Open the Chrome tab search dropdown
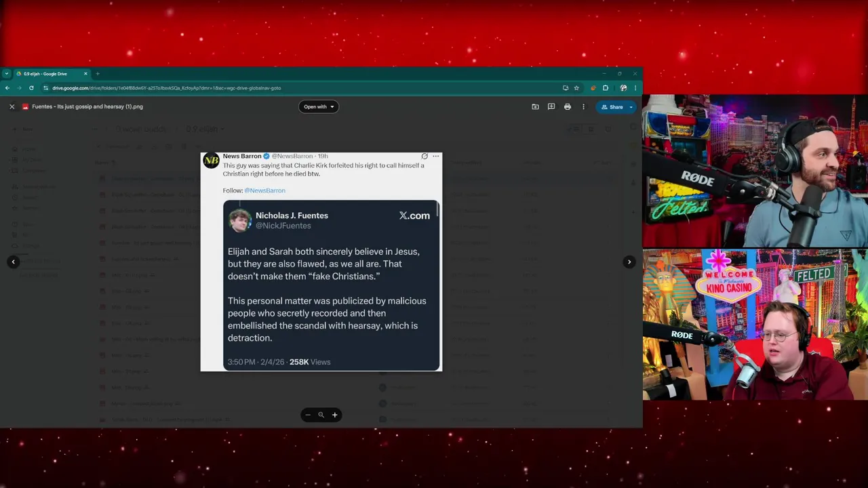 (6, 74)
